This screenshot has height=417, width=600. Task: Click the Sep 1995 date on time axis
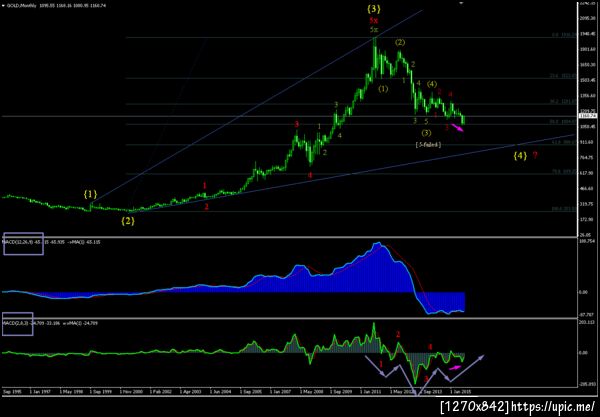coord(12,392)
